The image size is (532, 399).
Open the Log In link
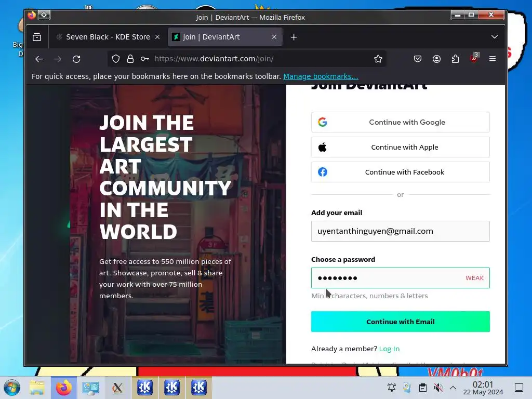click(389, 349)
